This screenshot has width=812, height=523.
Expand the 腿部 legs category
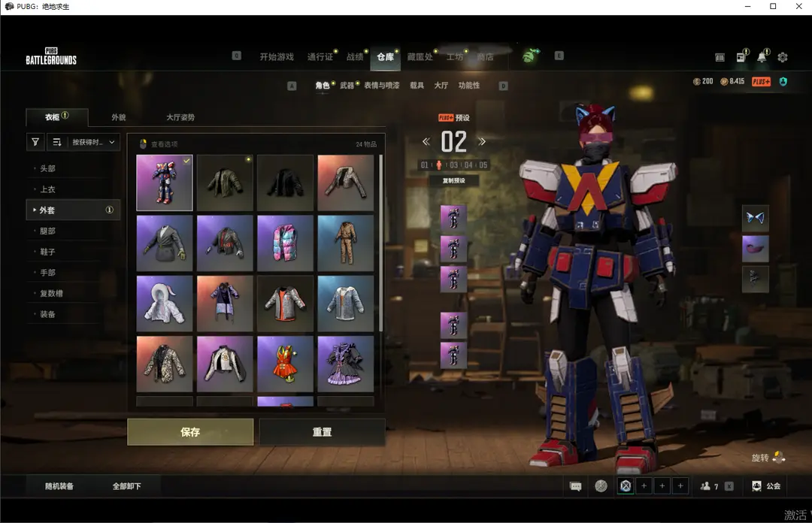(x=73, y=231)
